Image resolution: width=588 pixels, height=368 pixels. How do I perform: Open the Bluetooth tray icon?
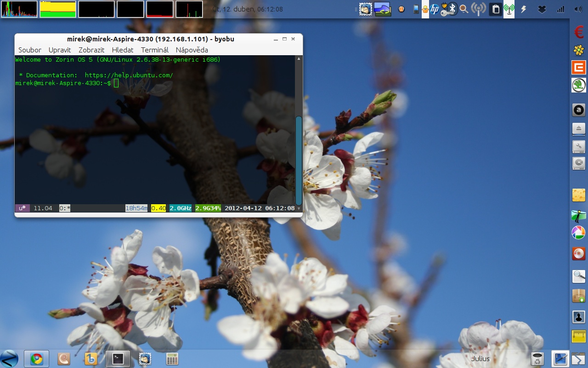[x=452, y=9]
